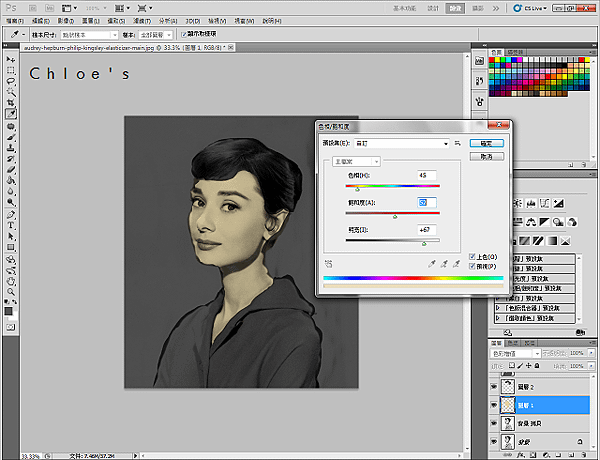Open the layer fill 100% arrow
600x460 pixels.
592,366
